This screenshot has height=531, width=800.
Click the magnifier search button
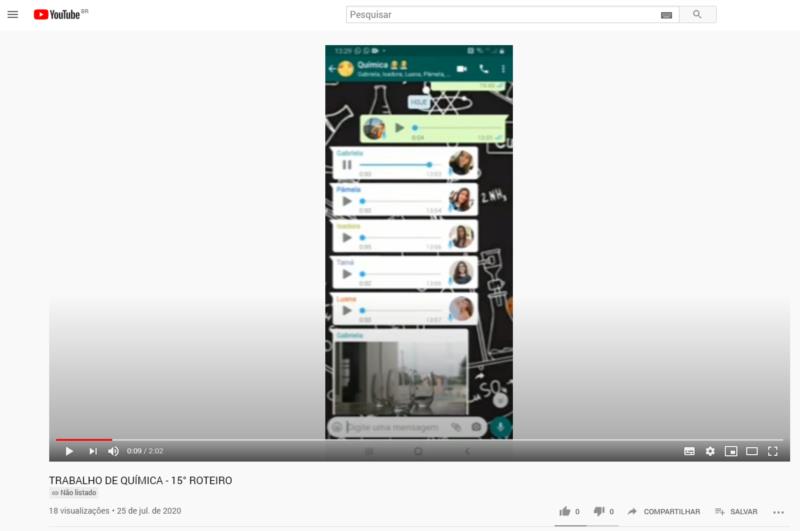[x=697, y=15]
